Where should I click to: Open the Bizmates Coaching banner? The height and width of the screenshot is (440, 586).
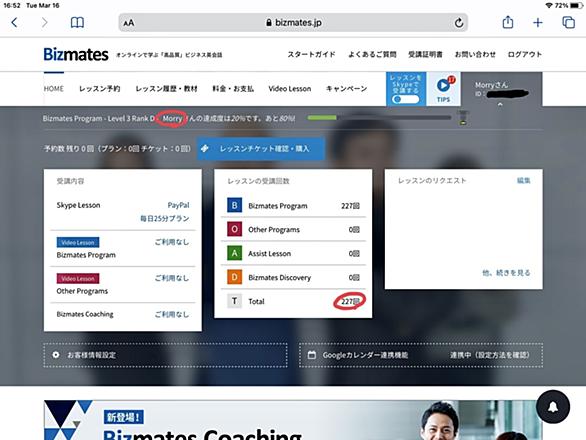(x=293, y=420)
